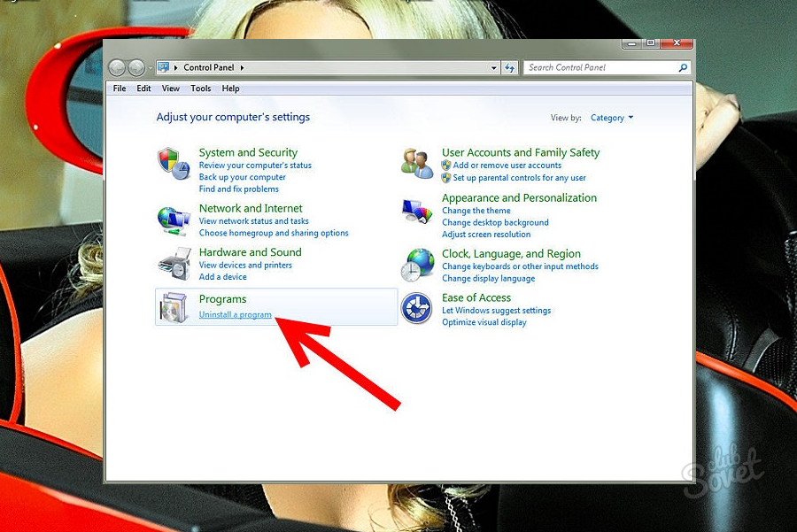The height and width of the screenshot is (532, 797).
Task: Click the System and Security shield icon
Action: (174, 164)
